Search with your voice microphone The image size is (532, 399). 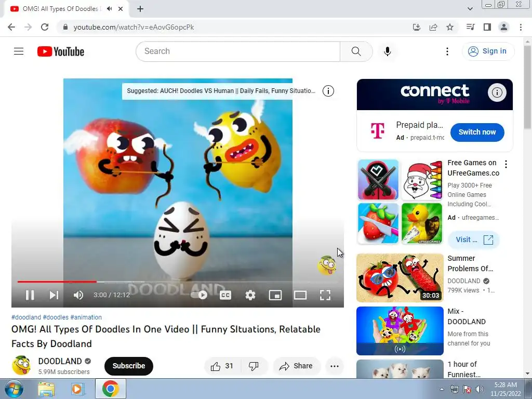tap(388, 51)
